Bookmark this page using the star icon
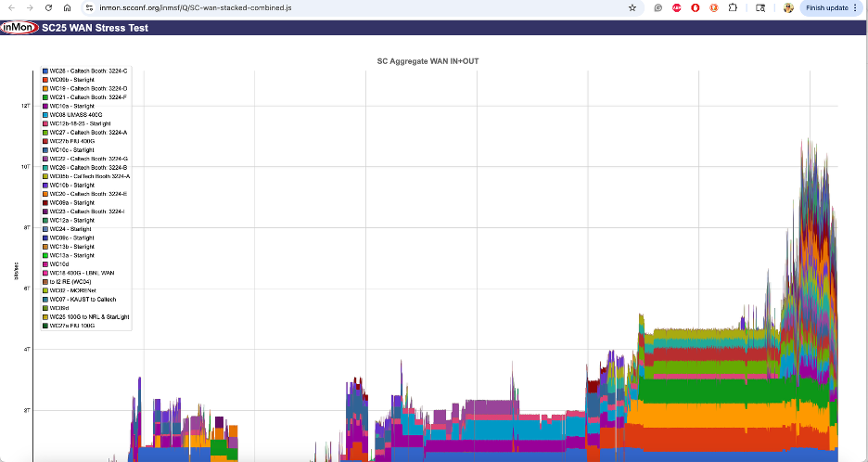868x462 pixels. tap(632, 7)
